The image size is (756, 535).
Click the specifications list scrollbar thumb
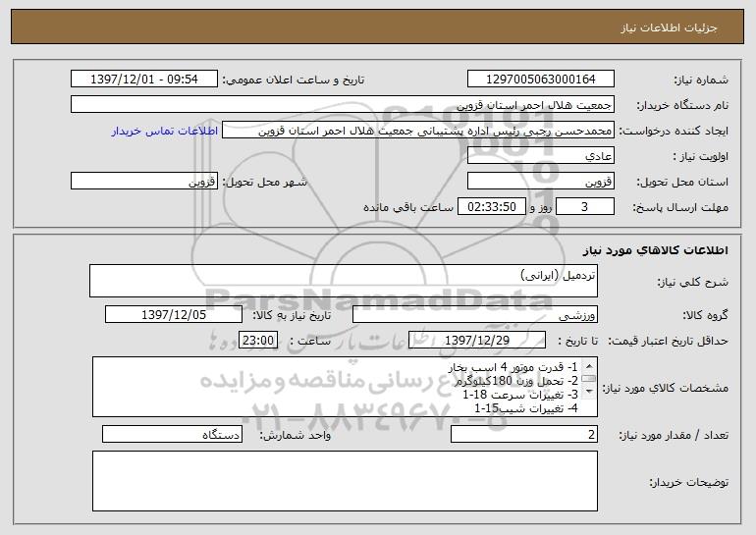(589, 379)
